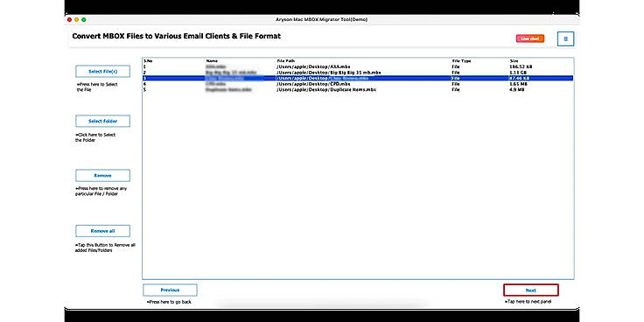Click the 186.52 KB size cell

[521, 66]
